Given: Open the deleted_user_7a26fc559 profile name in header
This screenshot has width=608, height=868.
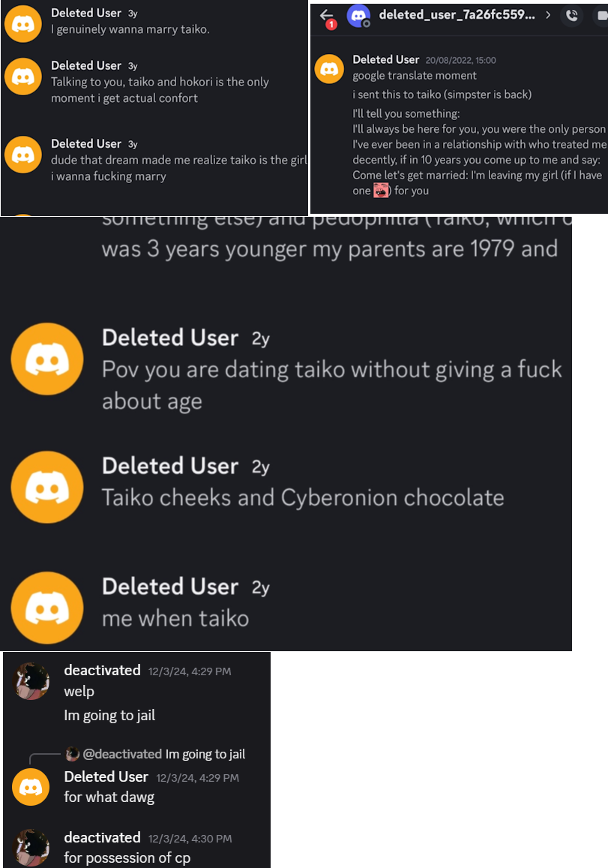Looking at the screenshot, I should pyautogui.click(x=457, y=15).
